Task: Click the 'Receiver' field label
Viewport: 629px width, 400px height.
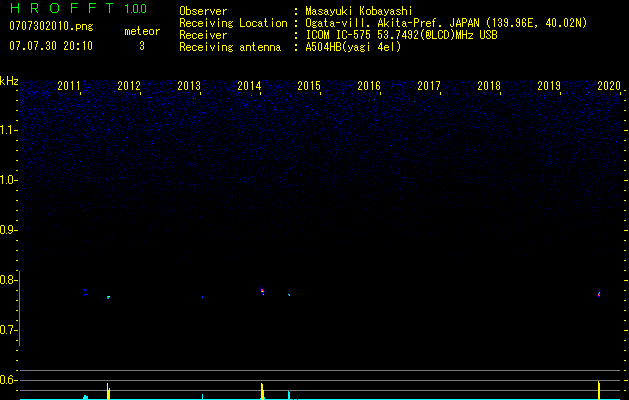Action: 203,35
